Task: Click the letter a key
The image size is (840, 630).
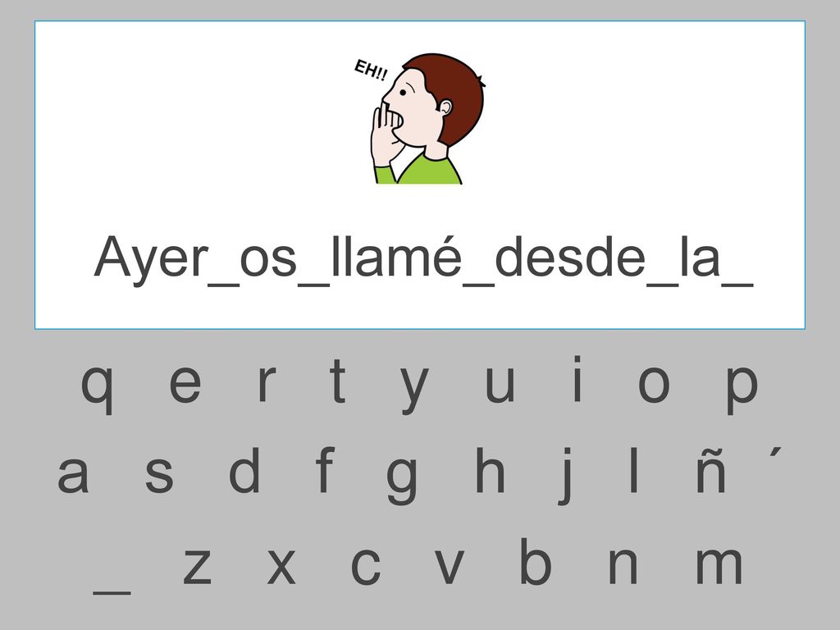Action: point(73,474)
